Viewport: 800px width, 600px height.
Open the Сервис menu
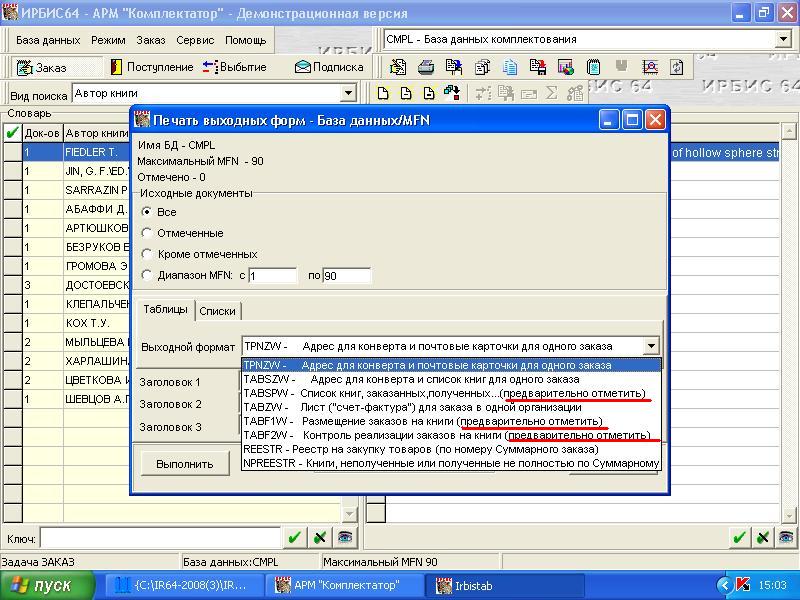[x=195, y=40]
